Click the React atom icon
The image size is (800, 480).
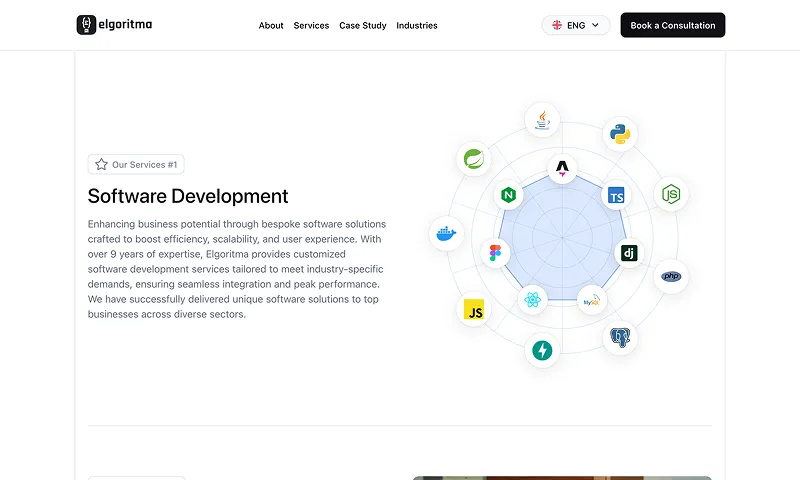pos(532,299)
